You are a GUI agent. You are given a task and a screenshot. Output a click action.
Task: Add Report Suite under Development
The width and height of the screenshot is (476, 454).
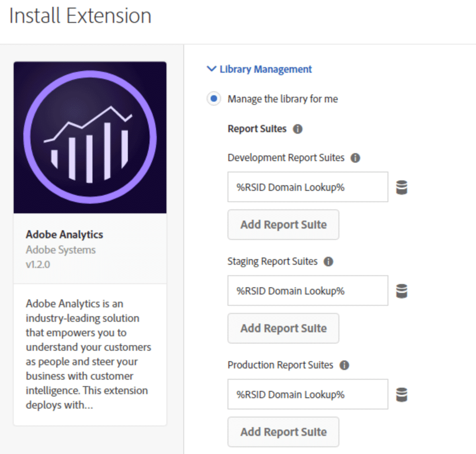(x=283, y=225)
